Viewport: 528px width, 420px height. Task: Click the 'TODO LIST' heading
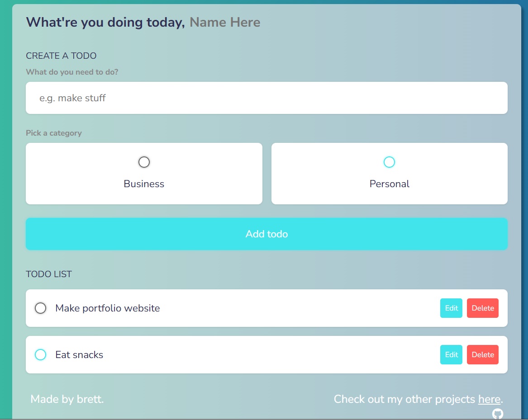(49, 274)
